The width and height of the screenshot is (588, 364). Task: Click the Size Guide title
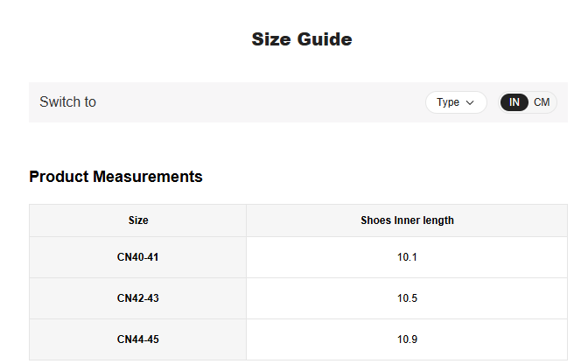click(302, 39)
